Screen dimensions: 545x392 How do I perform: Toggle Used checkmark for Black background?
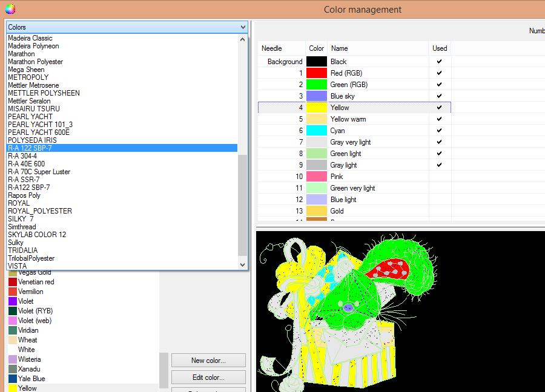click(440, 62)
